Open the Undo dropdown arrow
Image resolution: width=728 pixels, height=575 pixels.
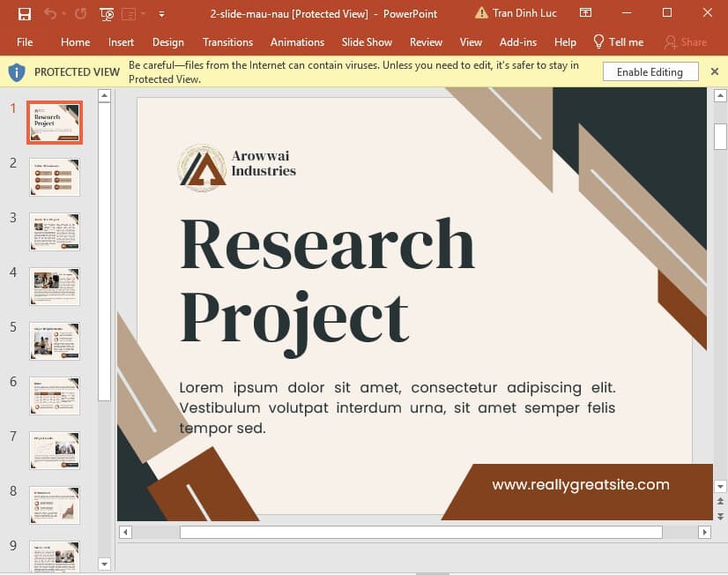tap(63, 13)
